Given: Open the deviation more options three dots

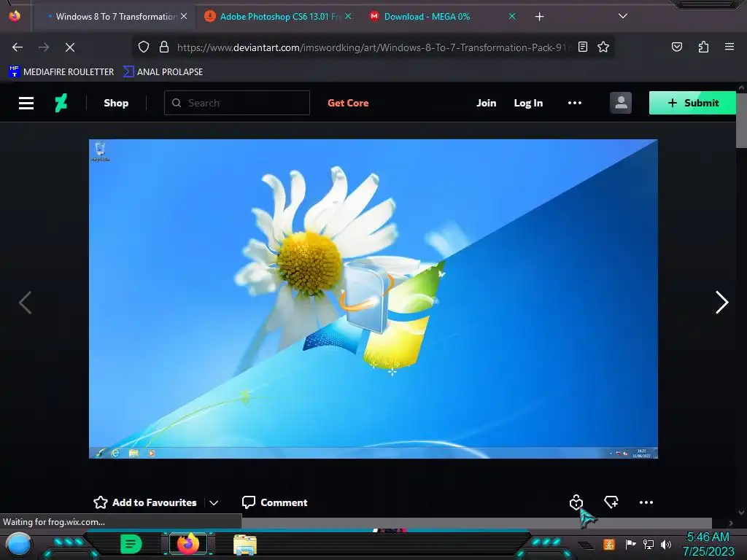Looking at the screenshot, I should [646, 502].
